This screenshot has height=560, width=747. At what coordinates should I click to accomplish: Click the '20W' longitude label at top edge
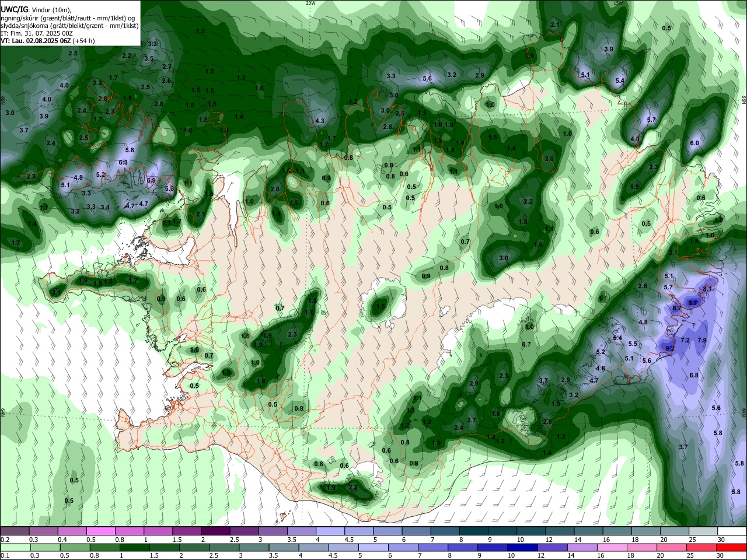coord(310,3)
